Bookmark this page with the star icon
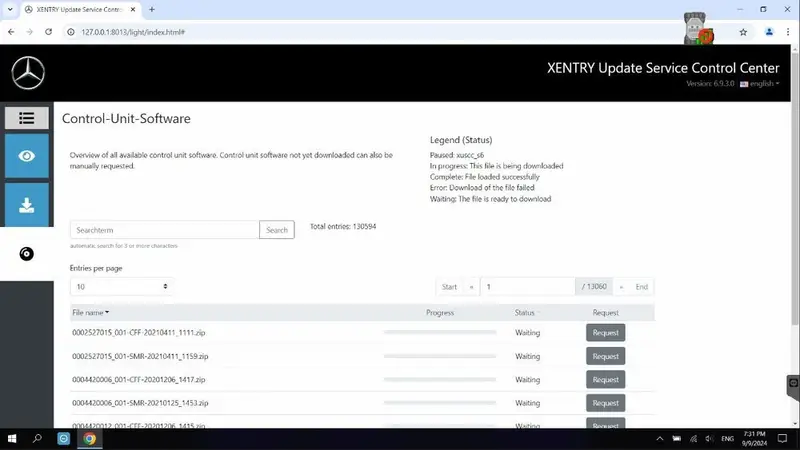This screenshot has height=450, width=800. (x=743, y=32)
